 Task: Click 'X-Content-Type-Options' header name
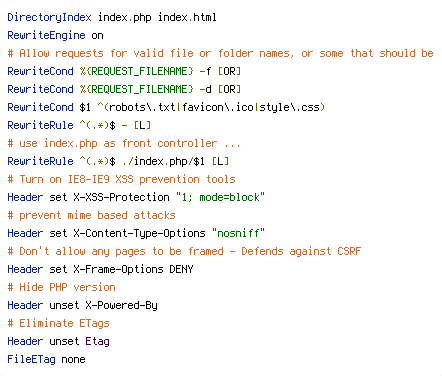coord(139,233)
